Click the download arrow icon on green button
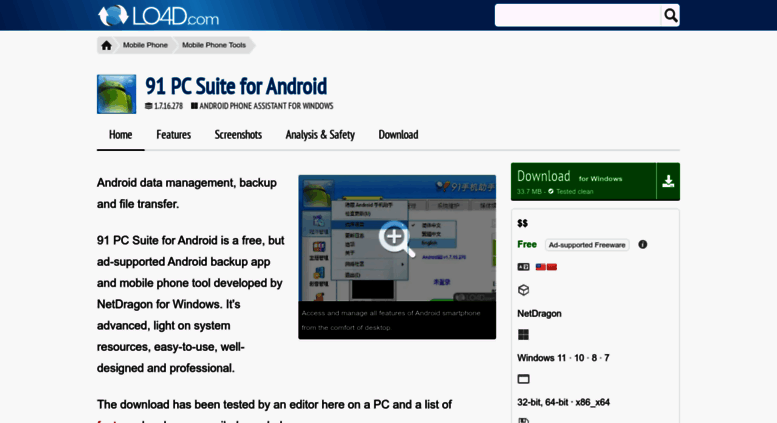This screenshot has height=423, width=777. click(x=668, y=182)
